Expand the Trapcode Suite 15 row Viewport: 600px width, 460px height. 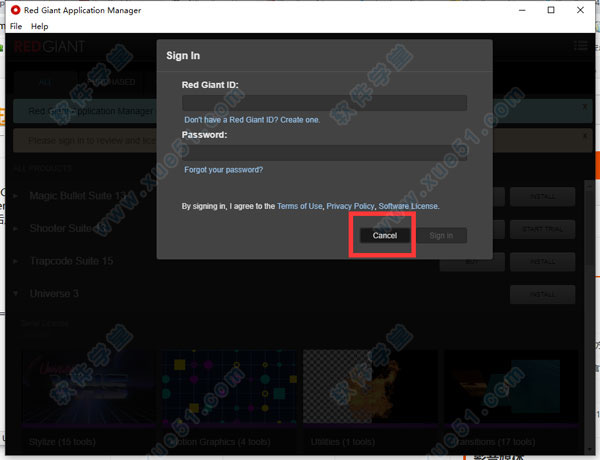(16, 261)
